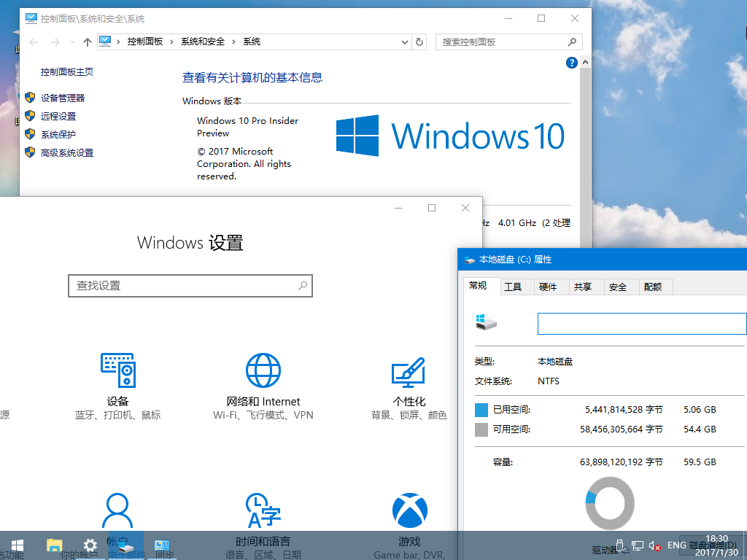Open 高级系统设置 link in sidebar

pyautogui.click(x=66, y=153)
